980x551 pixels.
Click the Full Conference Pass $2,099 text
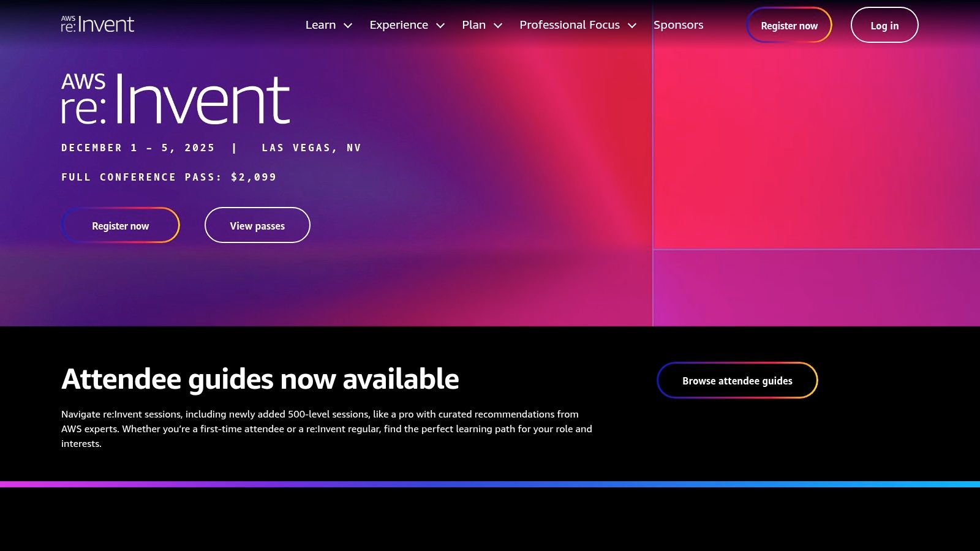tap(169, 177)
